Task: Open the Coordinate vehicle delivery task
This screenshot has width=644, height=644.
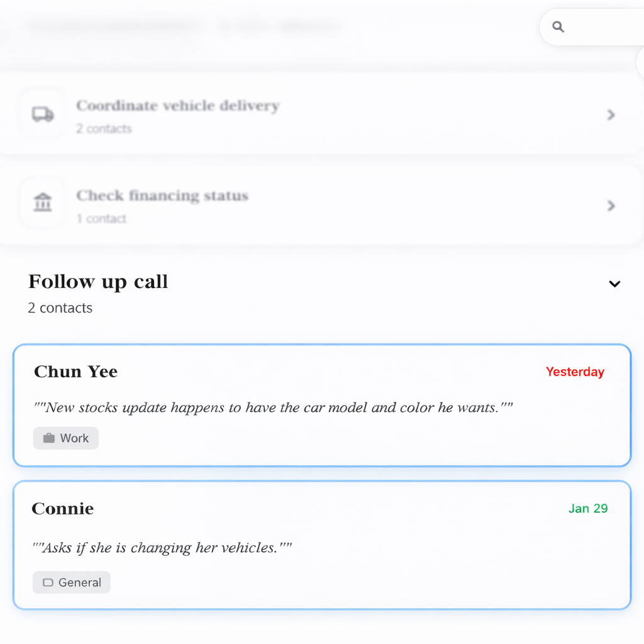Action: tap(177, 106)
